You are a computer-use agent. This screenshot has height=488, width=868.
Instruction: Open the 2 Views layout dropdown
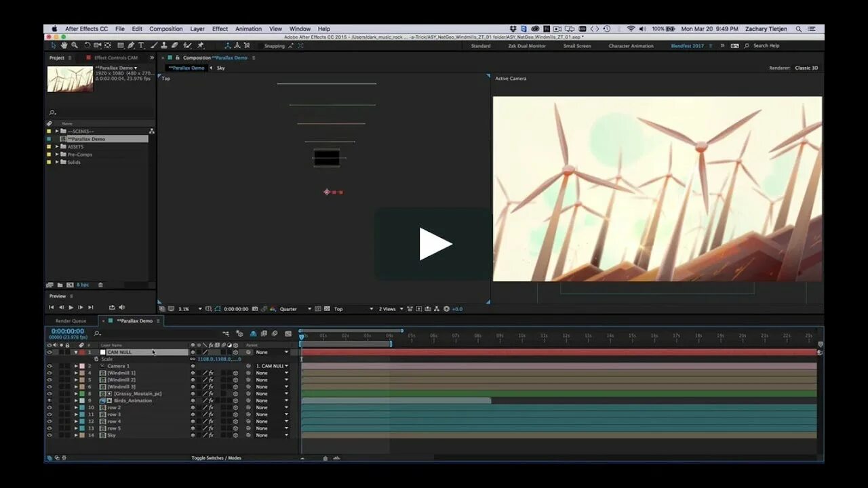coord(391,309)
